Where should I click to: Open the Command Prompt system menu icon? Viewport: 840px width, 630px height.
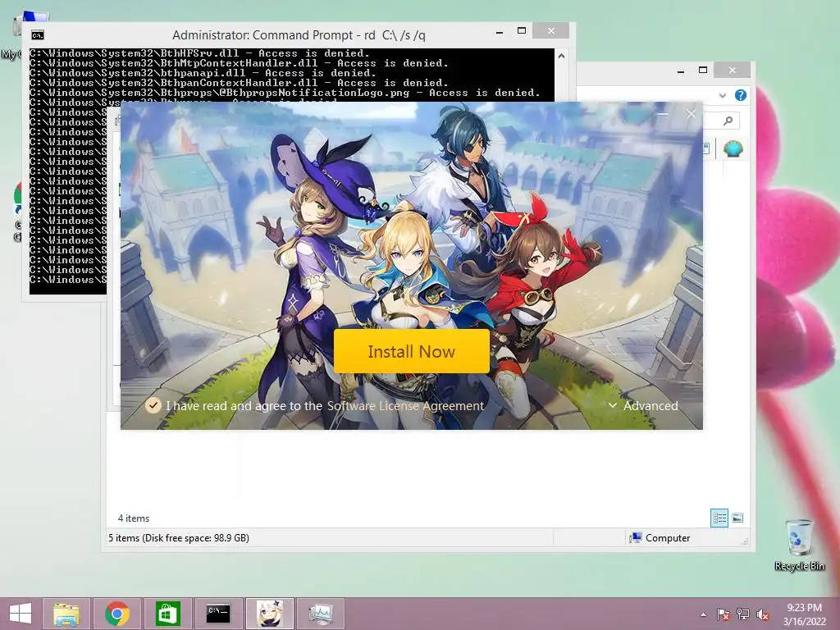click(x=38, y=35)
